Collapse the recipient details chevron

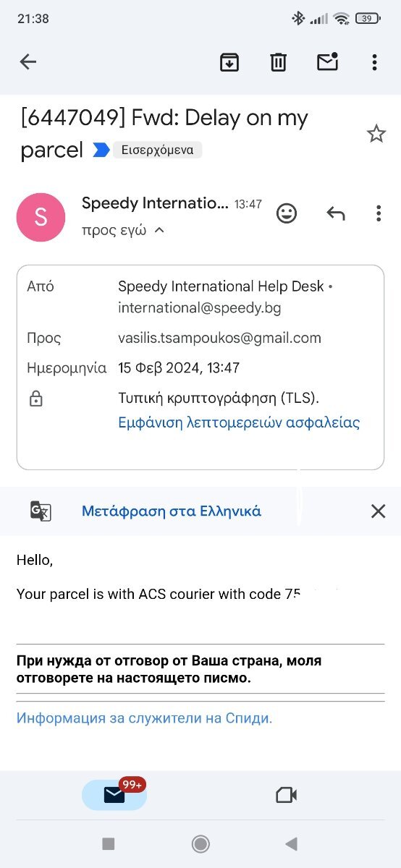pyautogui.click(x=159, y=231)
